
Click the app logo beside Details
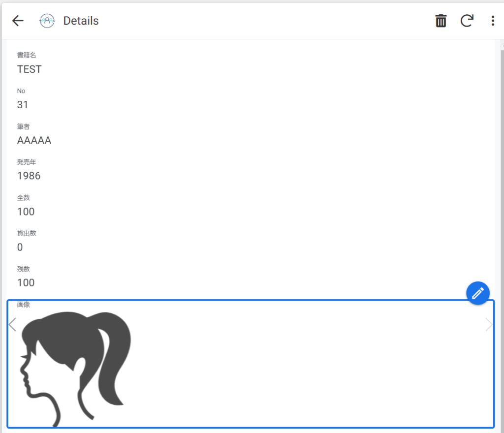pos(47,21)
